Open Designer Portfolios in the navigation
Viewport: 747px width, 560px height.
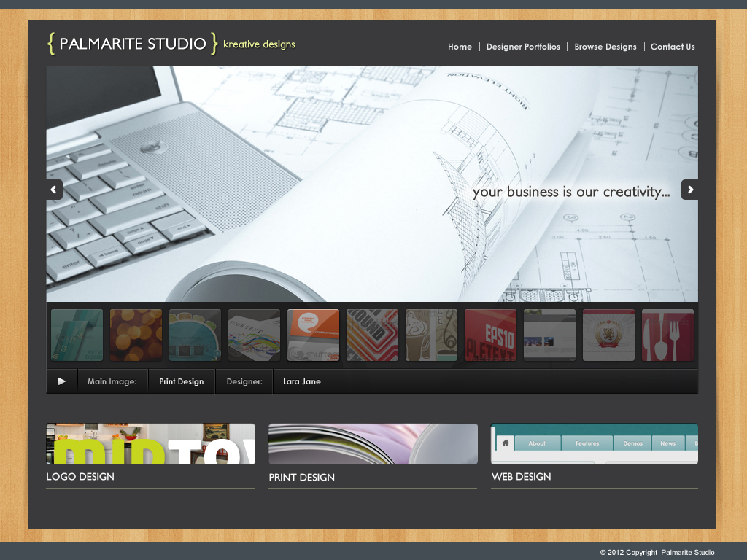[x=523, y=47]
